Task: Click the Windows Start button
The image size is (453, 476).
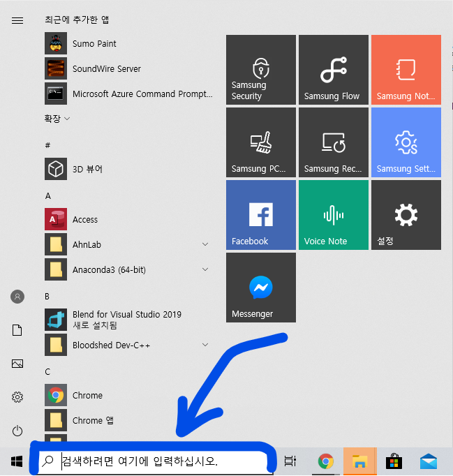Action: point(17,462)
